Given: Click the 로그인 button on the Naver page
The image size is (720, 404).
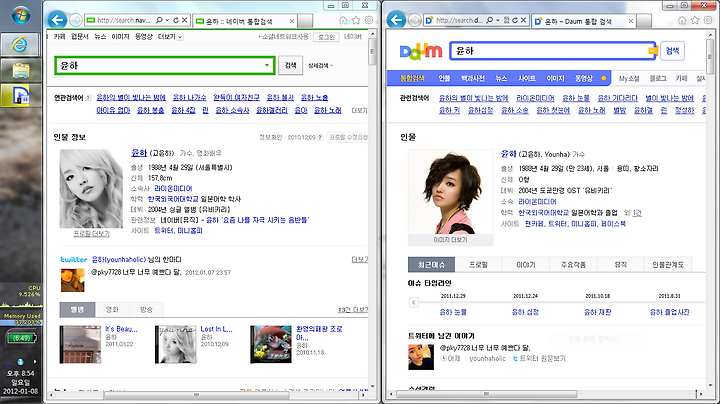Looking at the screenshot, I should pyautogui.click(x=326, y=37).
